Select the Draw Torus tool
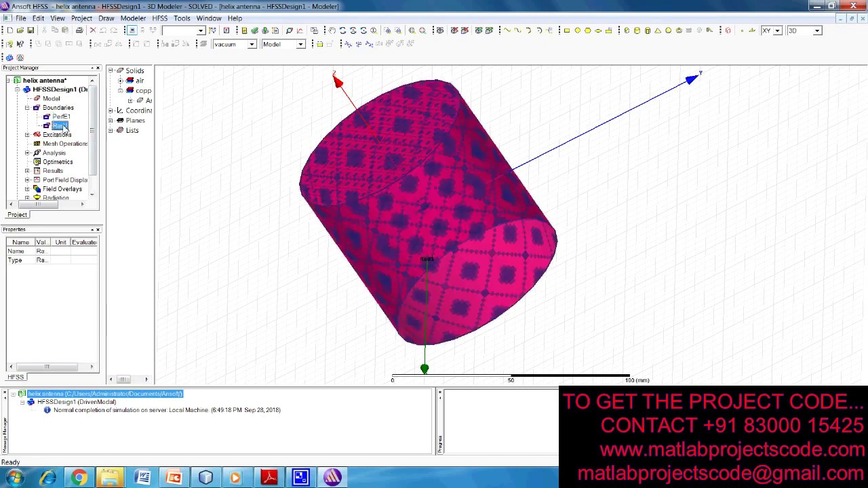868x488 pixels. 679,30
